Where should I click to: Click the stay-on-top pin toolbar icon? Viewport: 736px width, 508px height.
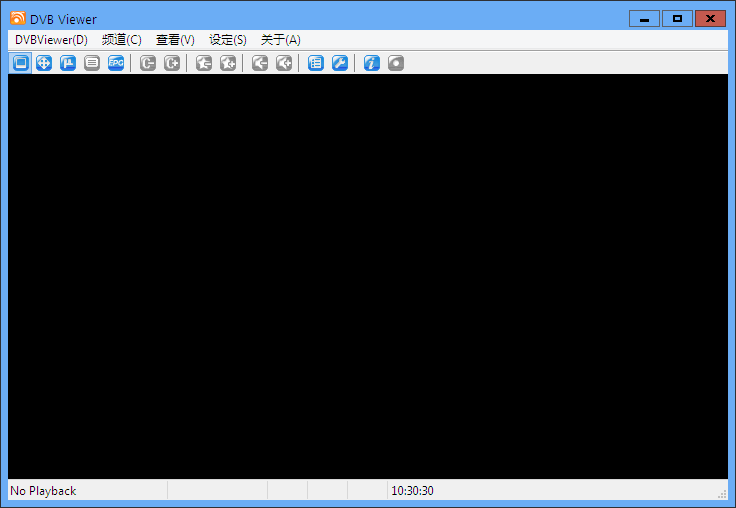[68, 63]
